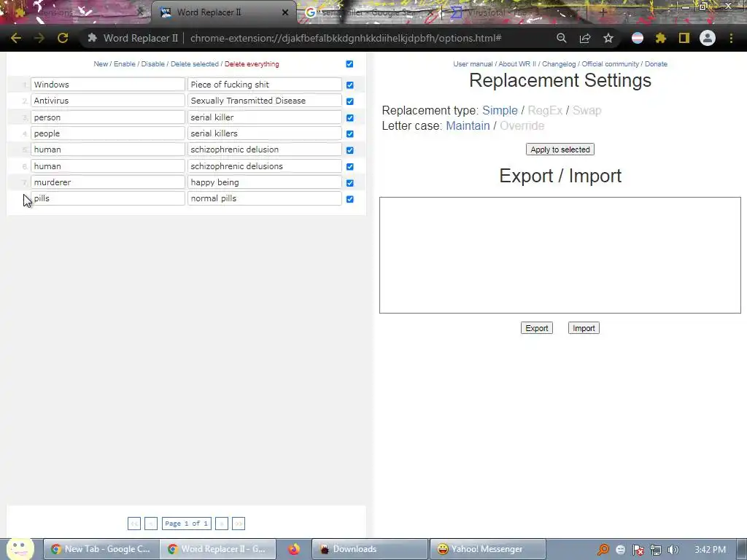Click the red flag security tray icon
Image resolution: width=747 pixels, height=560 pixels.
tap(638, 550)
